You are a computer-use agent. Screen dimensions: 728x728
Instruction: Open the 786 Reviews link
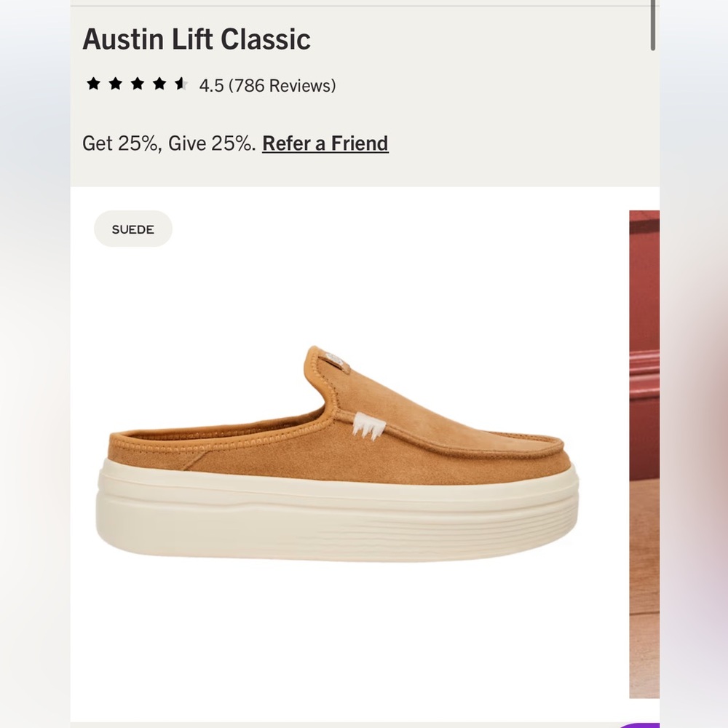click(282, 86)
